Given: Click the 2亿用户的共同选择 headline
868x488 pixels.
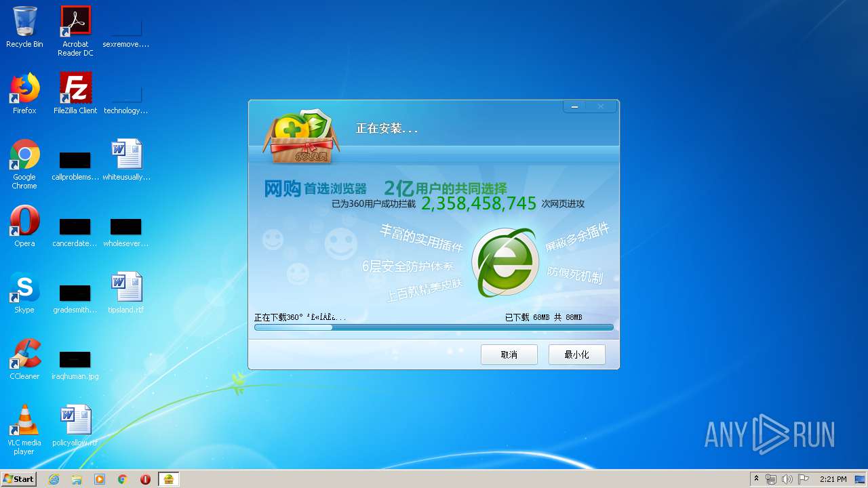Looking at the screenshot, I should [x=446, y=188].
